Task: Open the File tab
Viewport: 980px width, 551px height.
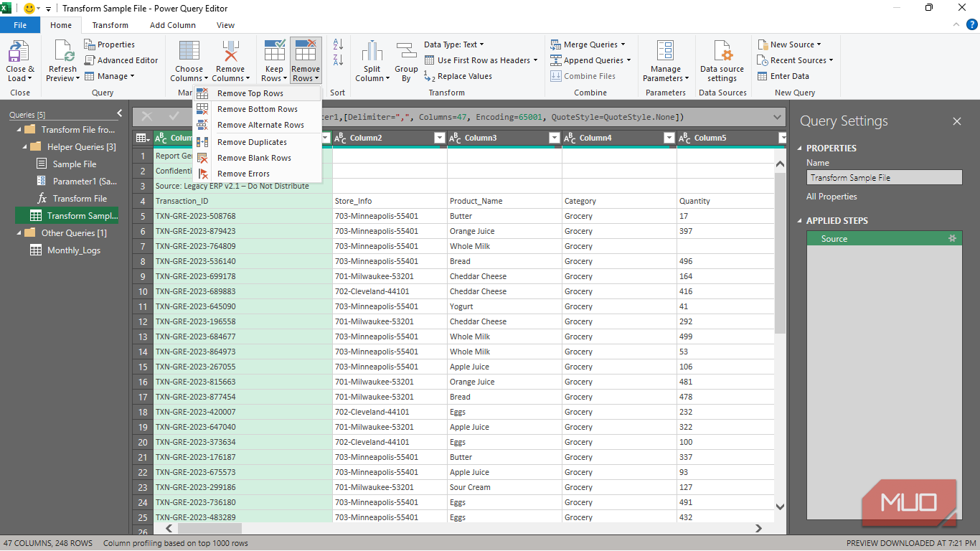Action: tap(20, 25)
